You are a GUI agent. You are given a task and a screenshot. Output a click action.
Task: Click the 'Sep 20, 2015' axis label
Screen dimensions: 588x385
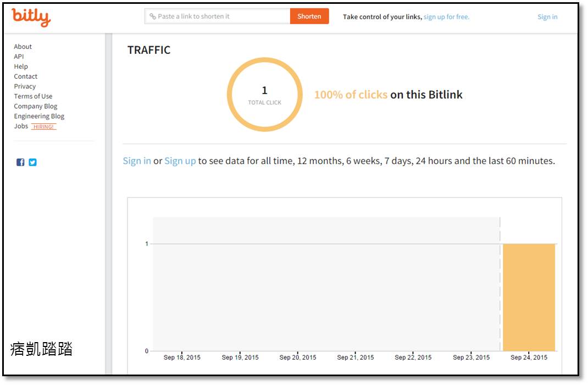298,358
